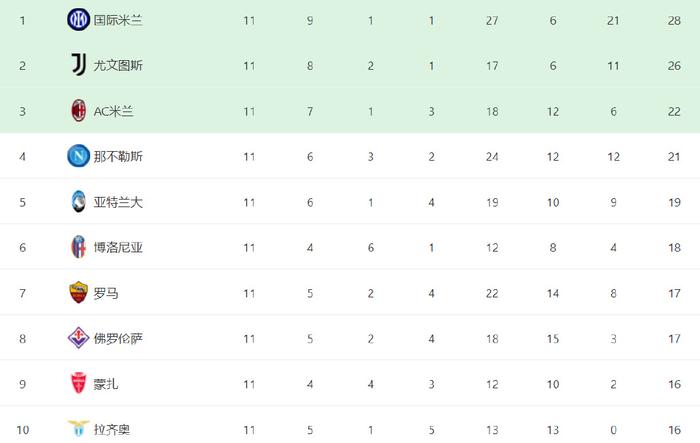700x443 pixels.
Task: Select the 博洛尼亚 team name
Action: 118,248
